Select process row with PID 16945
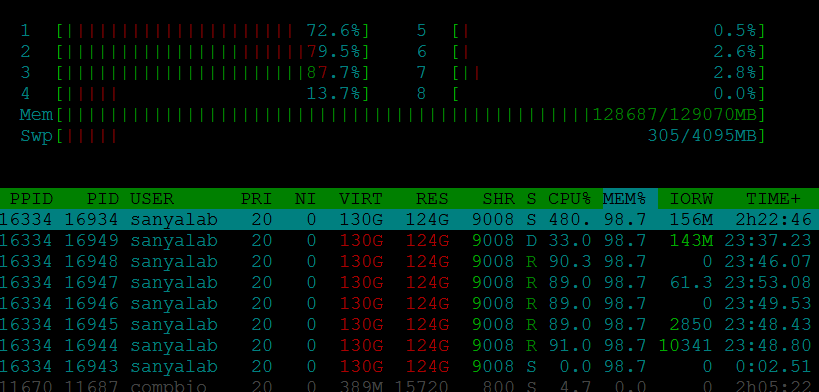This screenshot has width=819, height=392. 410,325
